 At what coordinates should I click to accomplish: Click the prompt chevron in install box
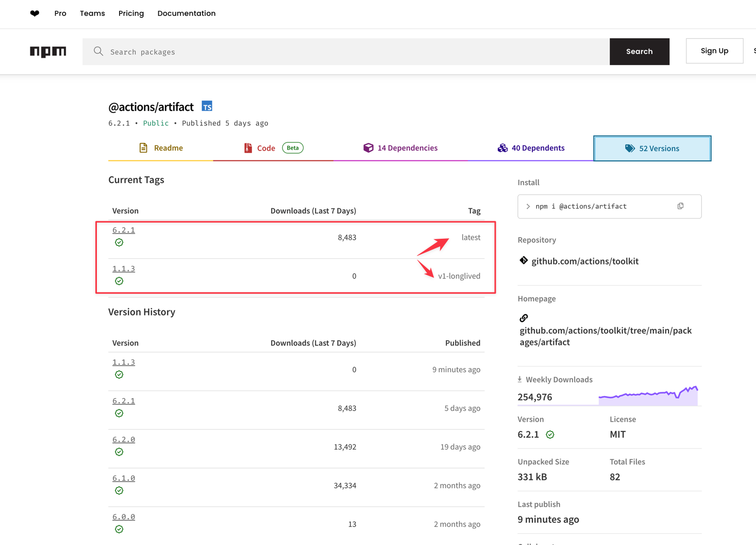528,206
